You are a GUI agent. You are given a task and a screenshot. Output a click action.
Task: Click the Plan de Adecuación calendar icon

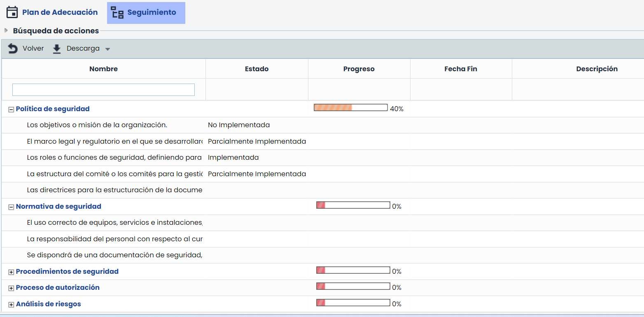coord(12,12)
